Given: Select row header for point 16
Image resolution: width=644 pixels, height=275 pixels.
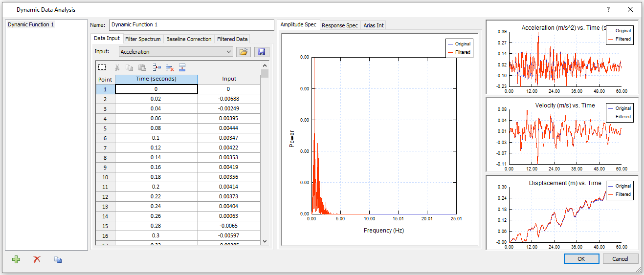Looking at the screenshot, I should (x=105, y=235).
